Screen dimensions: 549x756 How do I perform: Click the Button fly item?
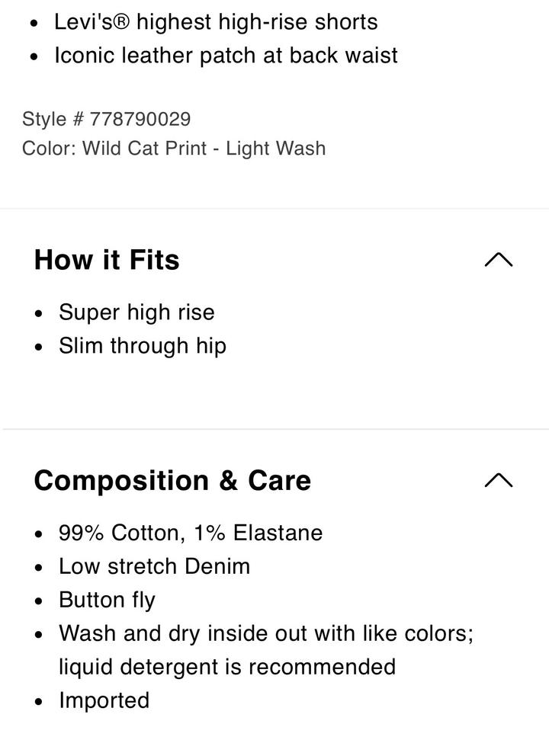click(107, 600)
